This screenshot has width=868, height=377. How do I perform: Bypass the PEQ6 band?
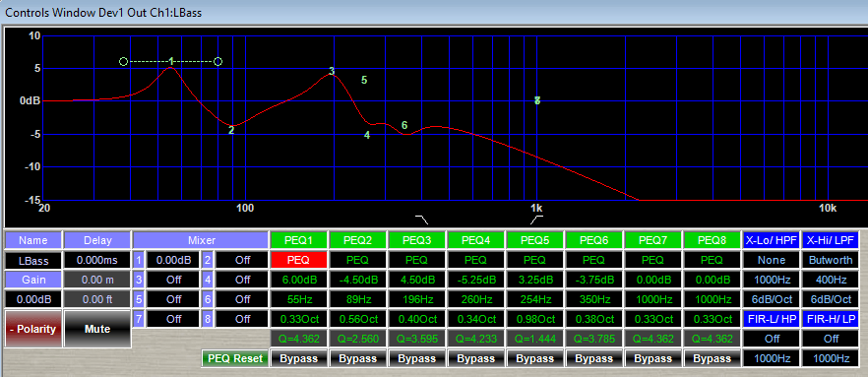[594, 358]
